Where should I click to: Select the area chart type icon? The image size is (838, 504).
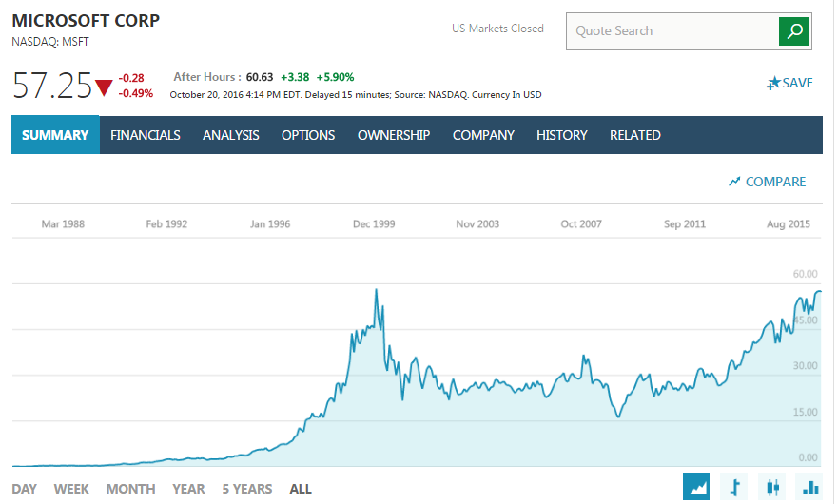[696, 486]
